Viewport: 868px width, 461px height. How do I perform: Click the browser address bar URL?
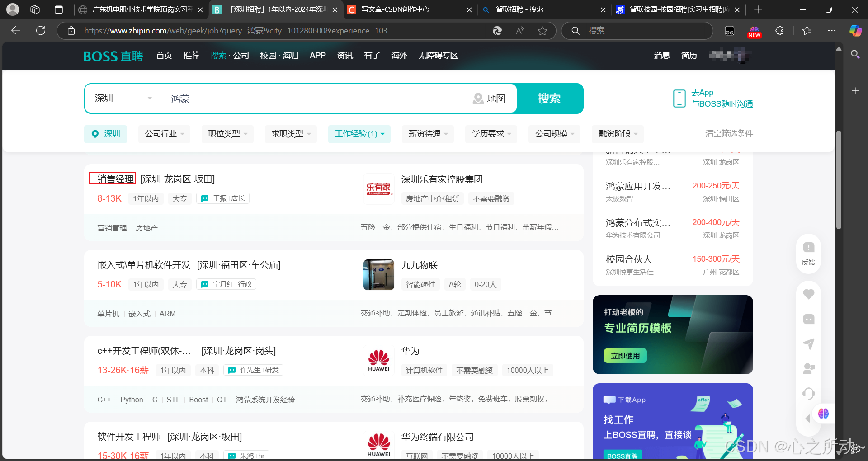[x=235, y=31]
